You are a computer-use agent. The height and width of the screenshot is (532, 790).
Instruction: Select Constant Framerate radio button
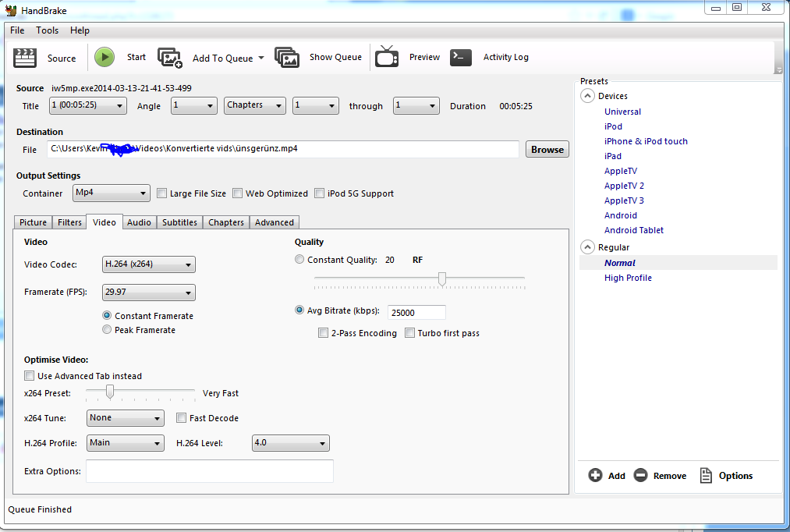tap(107, 315)
